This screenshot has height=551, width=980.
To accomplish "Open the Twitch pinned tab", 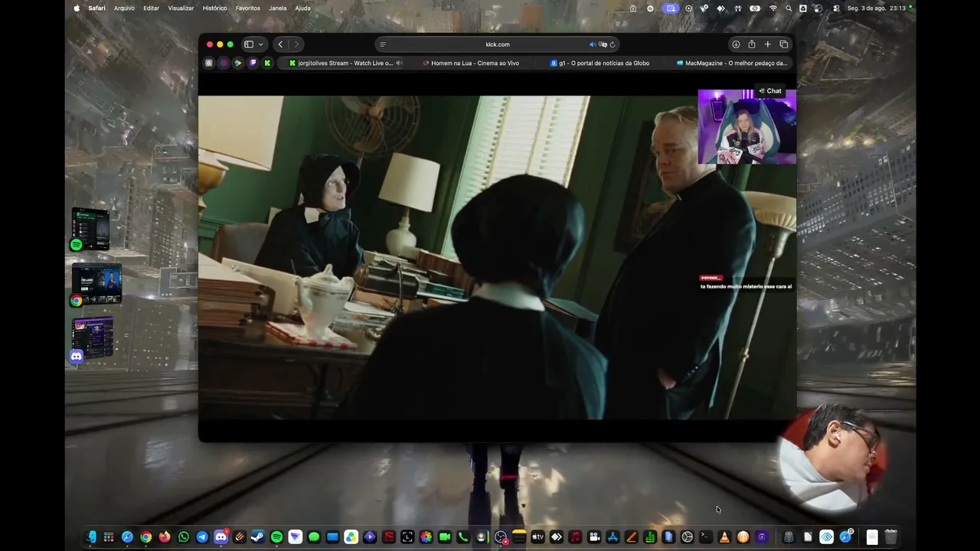I will click(x=253, y=63).
